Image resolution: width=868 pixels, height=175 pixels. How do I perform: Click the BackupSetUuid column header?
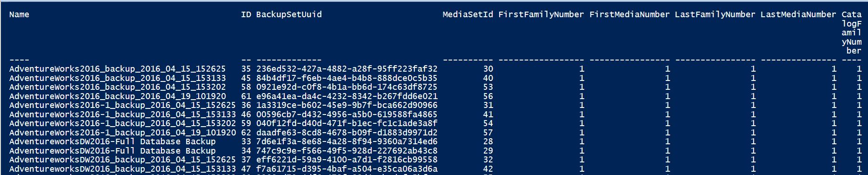(x=289, y=14)
